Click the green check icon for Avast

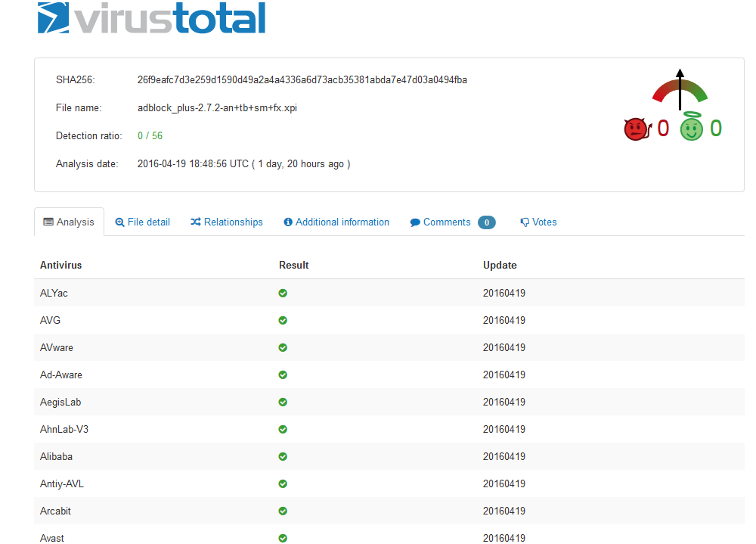[x=283, y=538]
